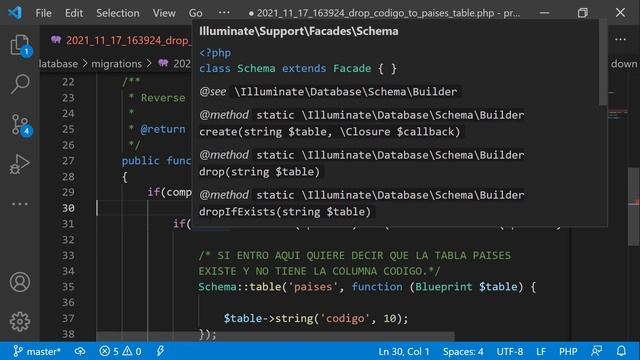Open the Explorer view in activity bar
Viewport: 640px width, 360px height.
click(20, 45)
